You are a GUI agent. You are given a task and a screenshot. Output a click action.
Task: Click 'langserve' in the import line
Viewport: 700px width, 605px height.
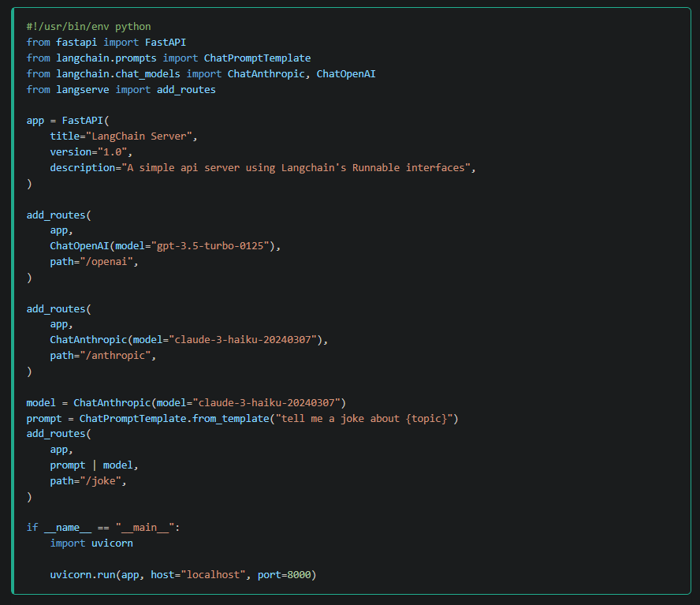click(x=83, y=90)
